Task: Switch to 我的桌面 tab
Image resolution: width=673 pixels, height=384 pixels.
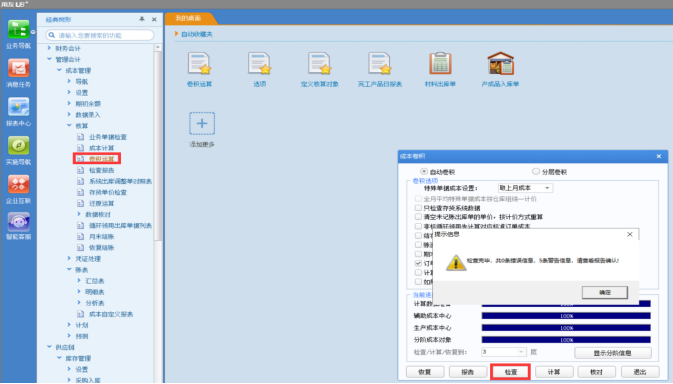Action: pos(189,18)
